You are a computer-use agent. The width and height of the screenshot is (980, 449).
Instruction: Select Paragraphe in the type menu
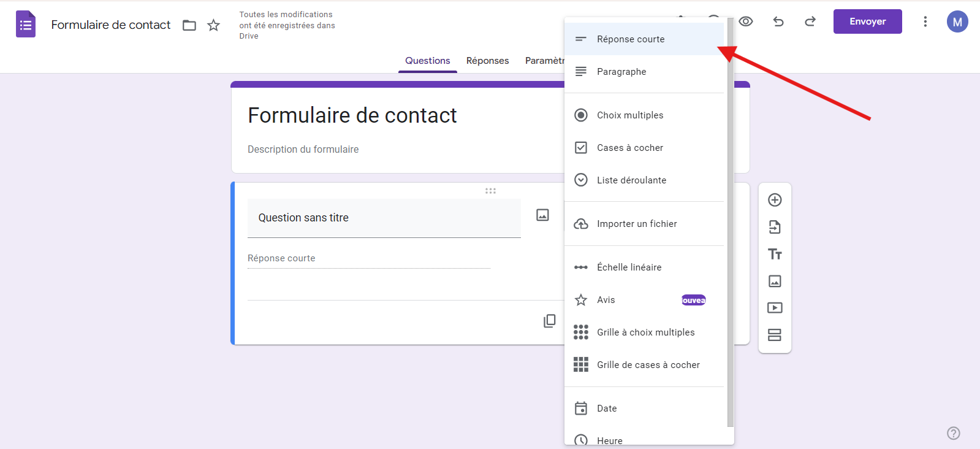621,72
